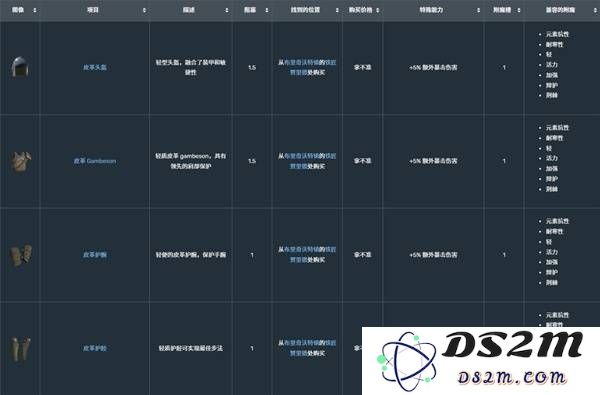Sort by the 特殊能力 column arrows

click(x=478, y=10)
